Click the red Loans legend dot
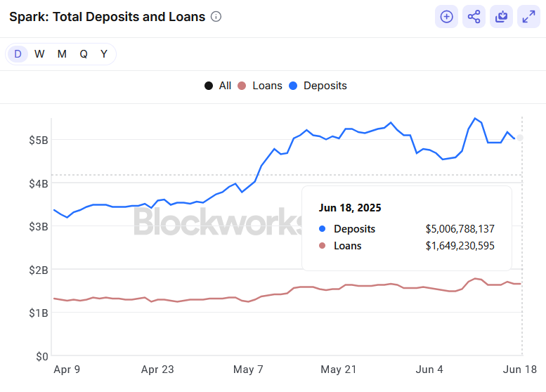This screenshot has width=546, height=392. click(x=242, y=86)
